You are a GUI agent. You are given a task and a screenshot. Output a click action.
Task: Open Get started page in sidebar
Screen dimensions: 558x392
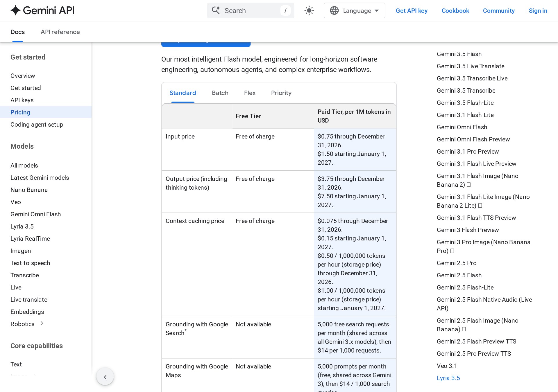tap(26, 88)
